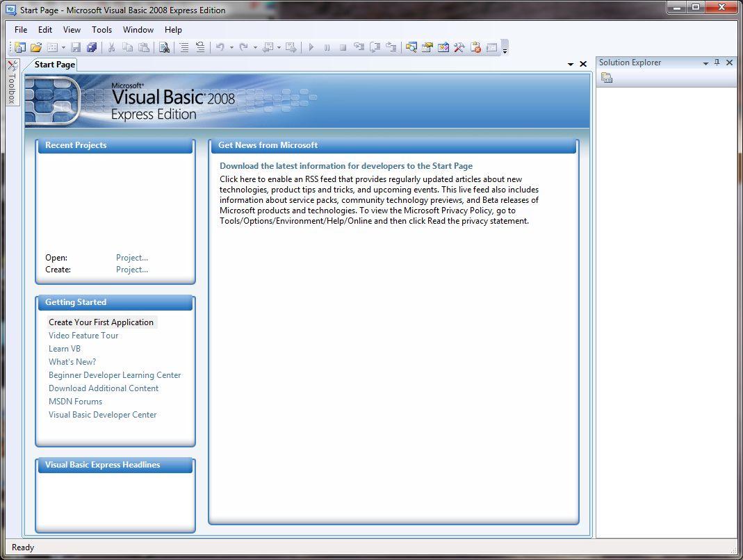This screenshot has height=560, width=743.
Task: Open the What's New? link
Action: click(x=72, y=362)
